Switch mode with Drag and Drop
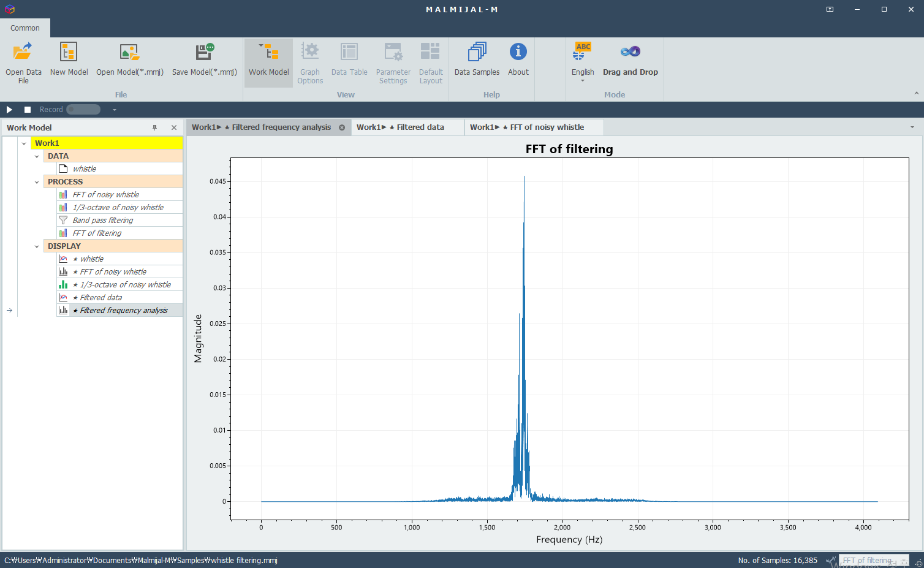Image resolution: width=924 pixels, height=568 pixels. coord(630,60)
